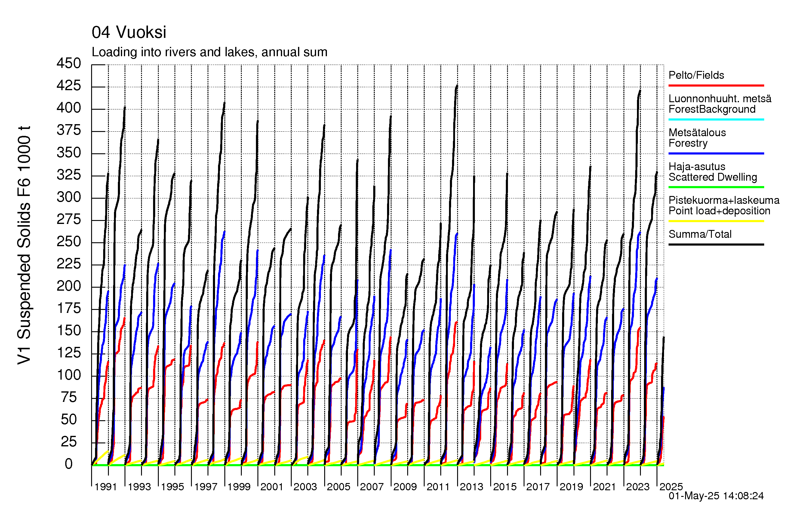Click the y-axis value 125
The image size is (812, 511).
point(69,353)
